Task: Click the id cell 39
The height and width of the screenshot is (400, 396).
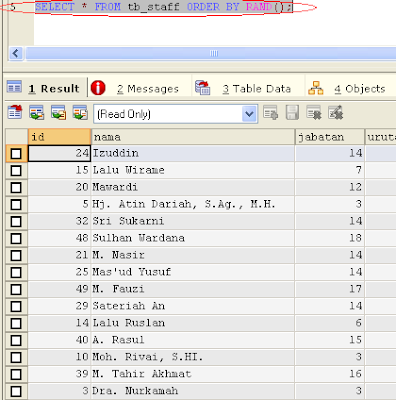Action: coord(59,374)
